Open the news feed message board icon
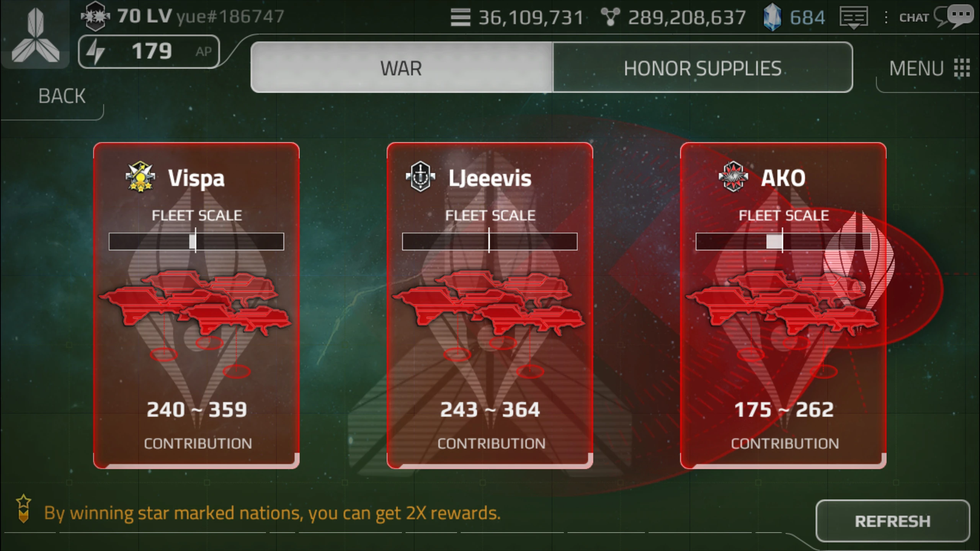This screenshot has width=980, height=551. click(854, 18)
